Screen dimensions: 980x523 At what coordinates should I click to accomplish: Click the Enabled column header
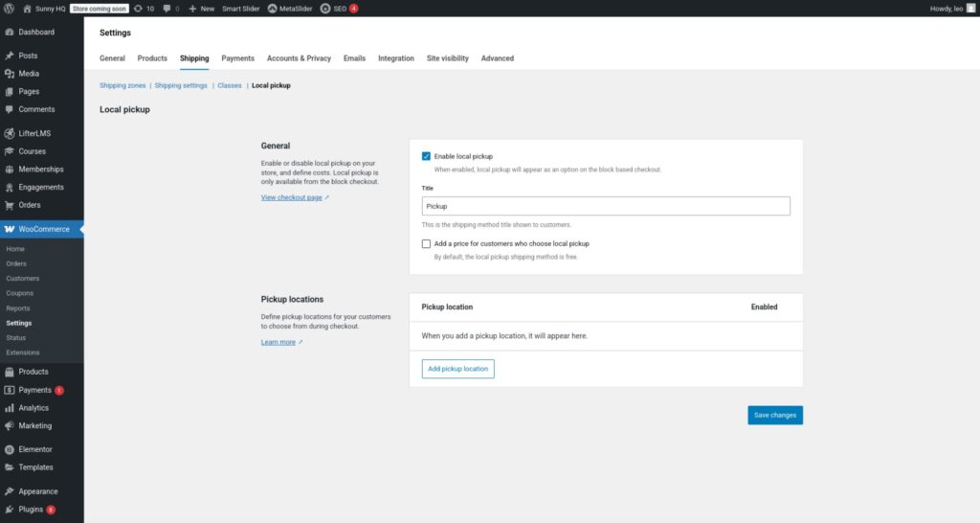click(x=764, y=307)
